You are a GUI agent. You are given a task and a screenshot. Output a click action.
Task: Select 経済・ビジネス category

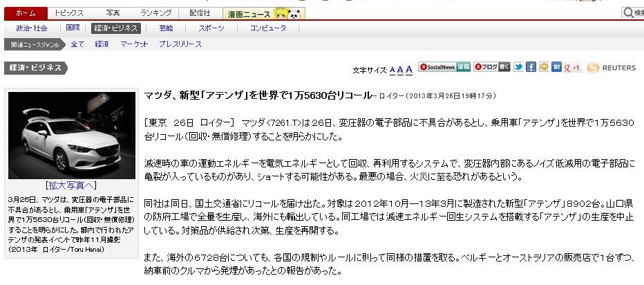click(116, 28)
